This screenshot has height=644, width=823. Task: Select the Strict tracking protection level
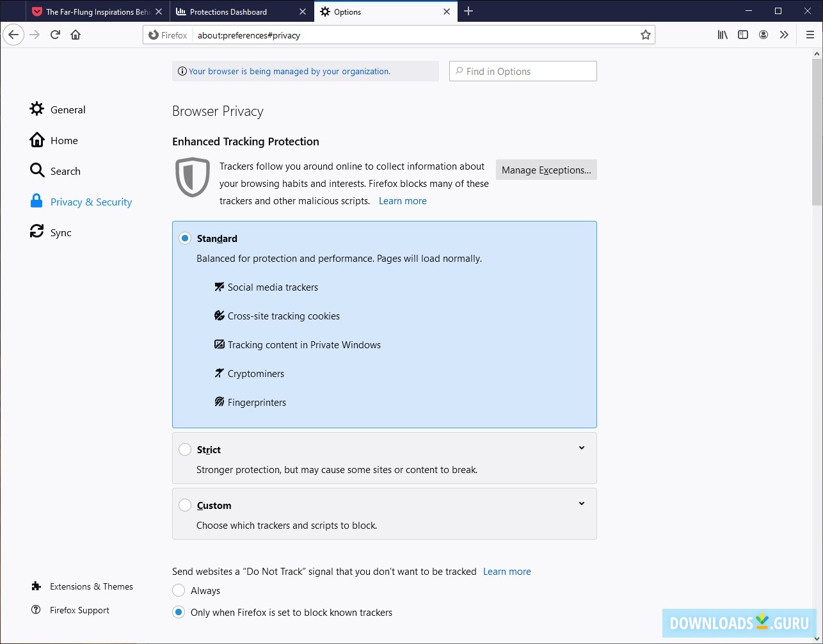coord(185,449)
